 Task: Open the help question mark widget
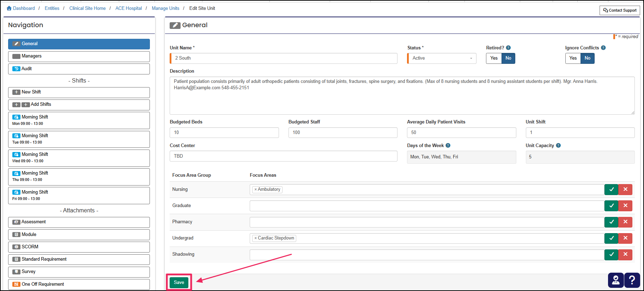(x=632, y=280)
